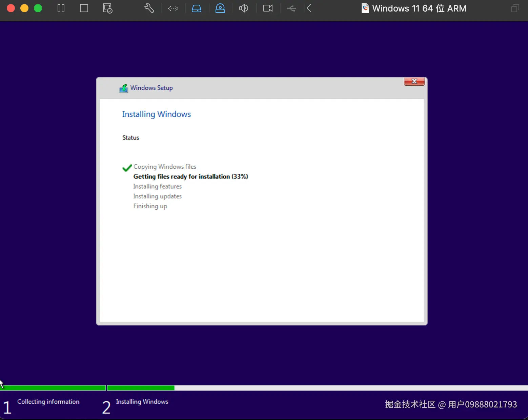Close the Windows Setup dialog

point(414,81)
